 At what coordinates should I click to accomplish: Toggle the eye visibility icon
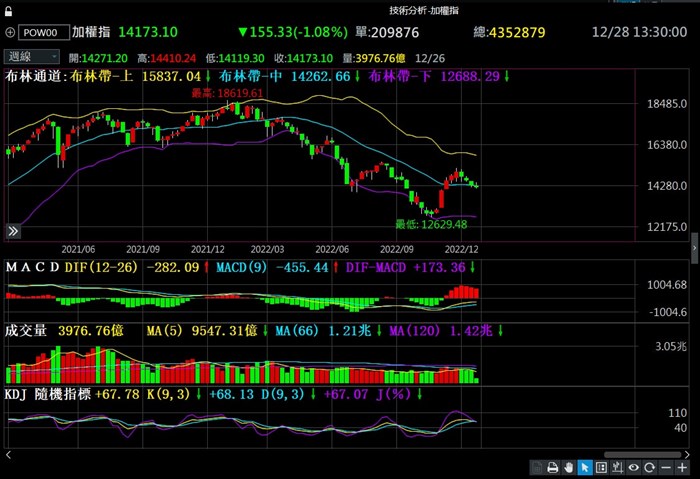(x=634, y=468)
